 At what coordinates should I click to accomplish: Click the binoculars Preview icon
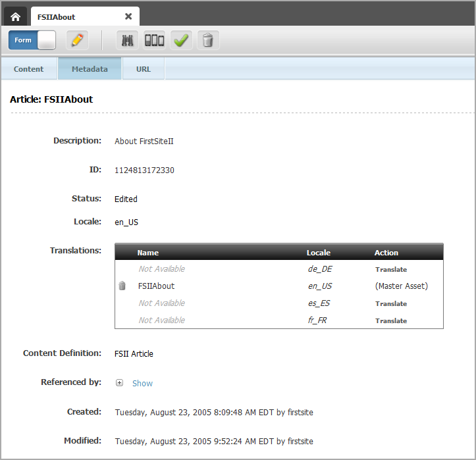click(x=128, y=40)
